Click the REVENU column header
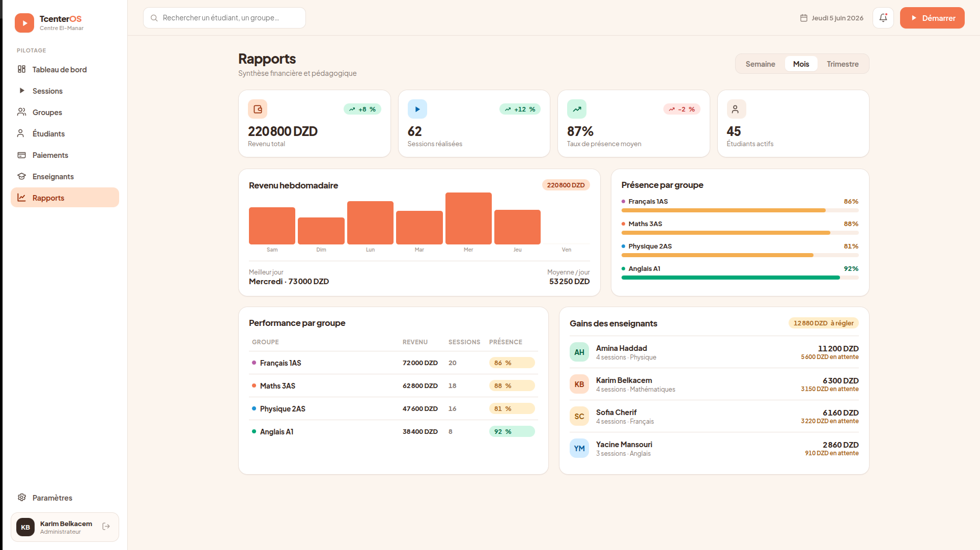The height and width of the screenshot is (550, 980). (x=415, y=342)
